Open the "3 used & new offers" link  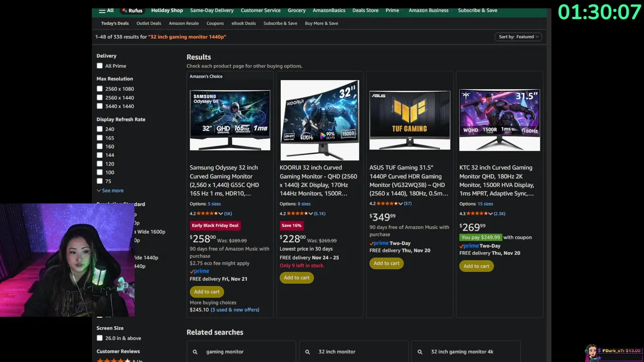pos(234,310)
